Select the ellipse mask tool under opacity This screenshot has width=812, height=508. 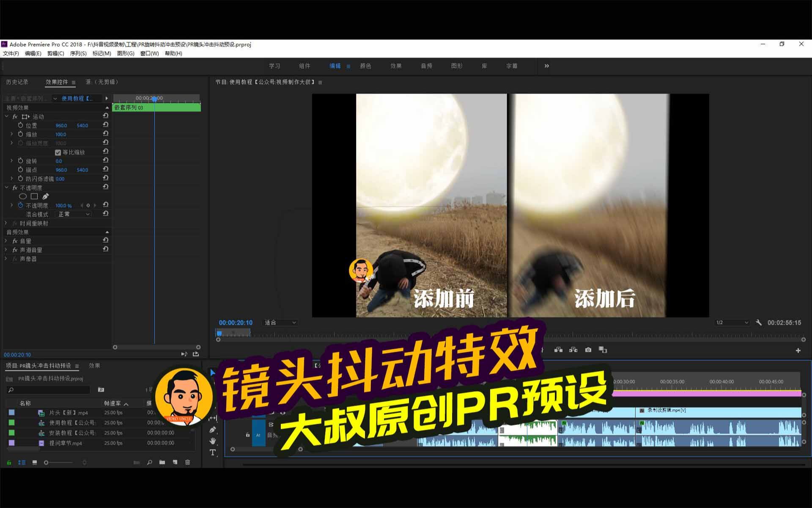(23, 196)
